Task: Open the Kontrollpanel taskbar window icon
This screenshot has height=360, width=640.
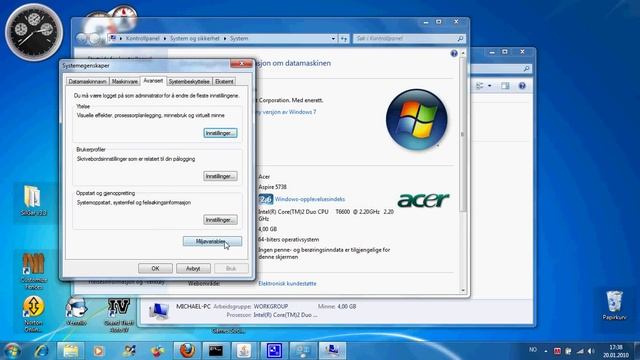Action: [x=303, y=351]
